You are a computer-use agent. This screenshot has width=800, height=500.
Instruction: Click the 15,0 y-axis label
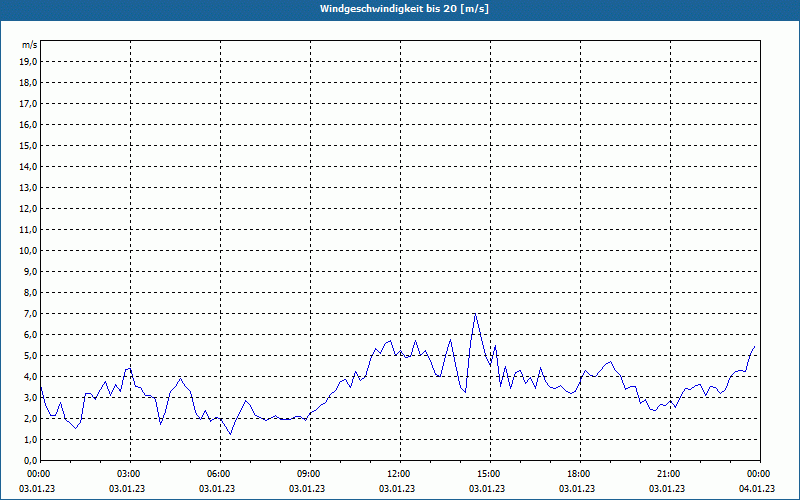[30, 145]
